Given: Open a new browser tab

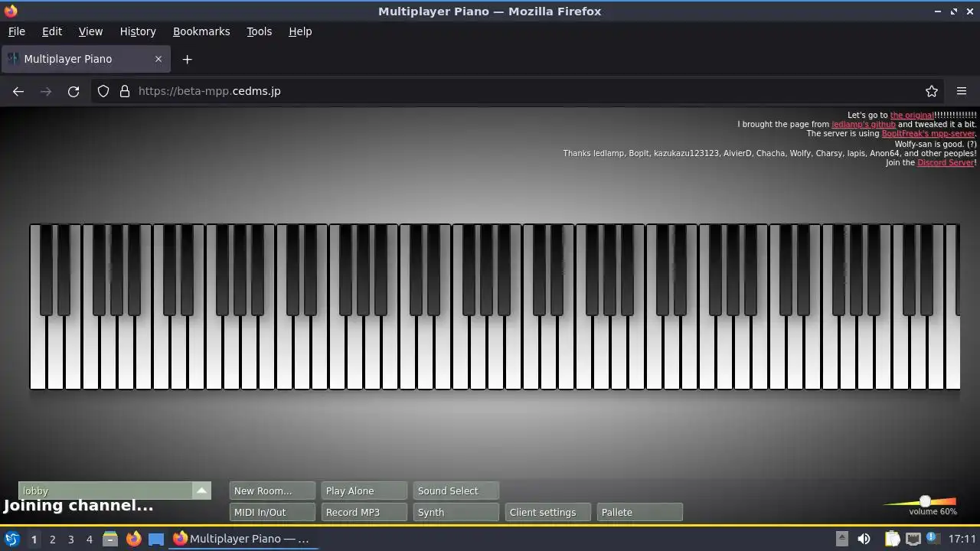Looking at the screenshot, I should 187,59.
